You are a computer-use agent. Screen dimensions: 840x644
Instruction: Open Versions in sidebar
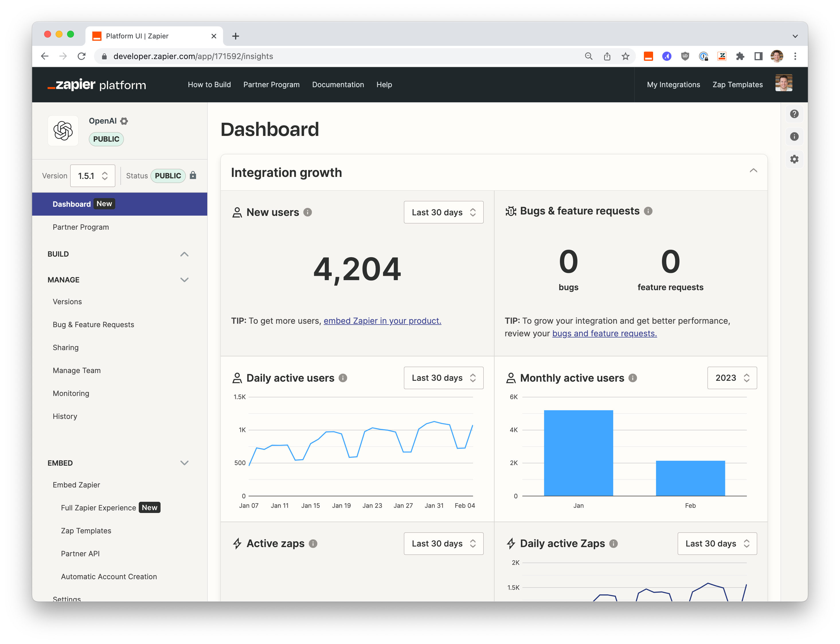[x=67, y=302]
